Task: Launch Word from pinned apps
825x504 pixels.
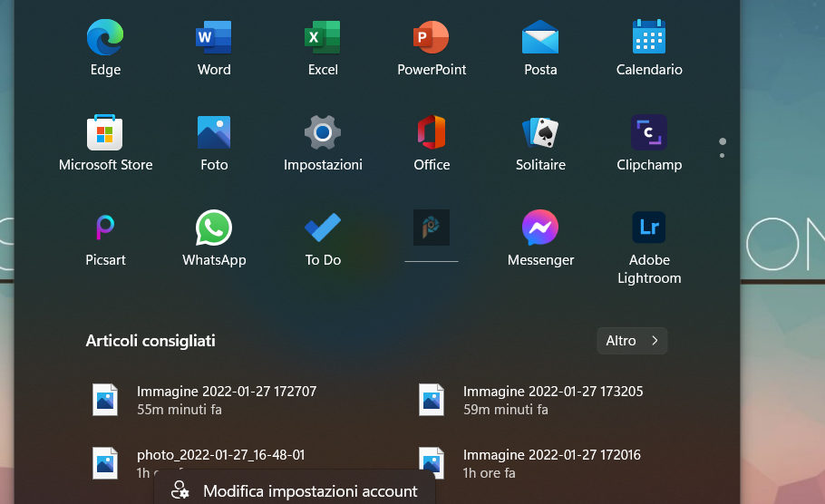Action: click(214, 47)
